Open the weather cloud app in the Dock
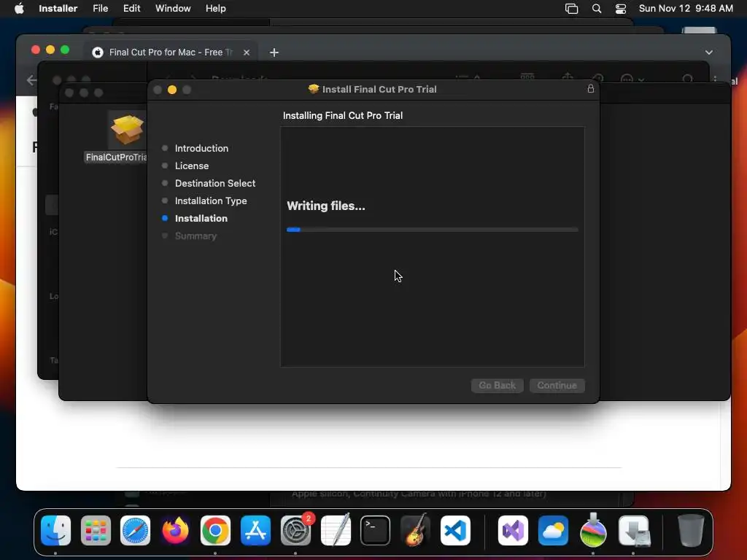 pos(553,530)
